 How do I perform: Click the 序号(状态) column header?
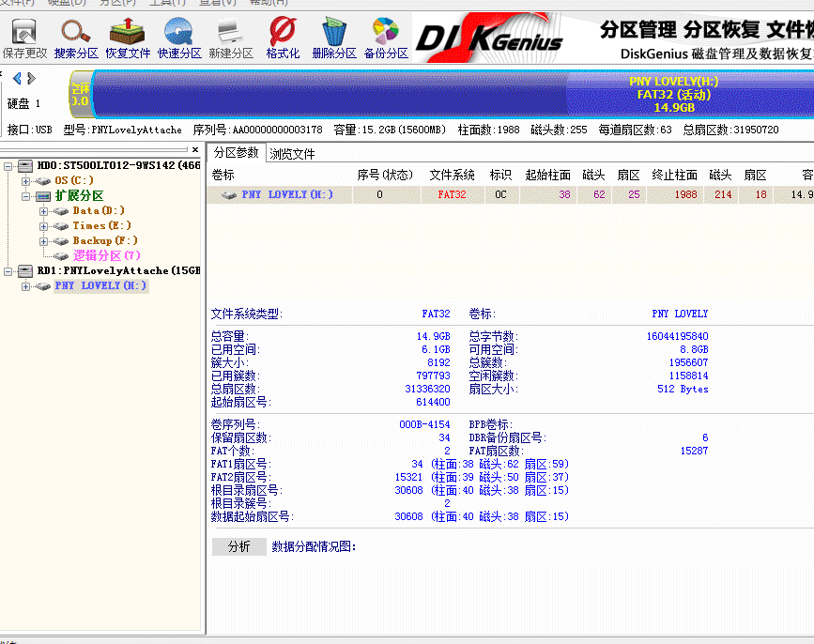pyautogui.click(x=385, y=175)
